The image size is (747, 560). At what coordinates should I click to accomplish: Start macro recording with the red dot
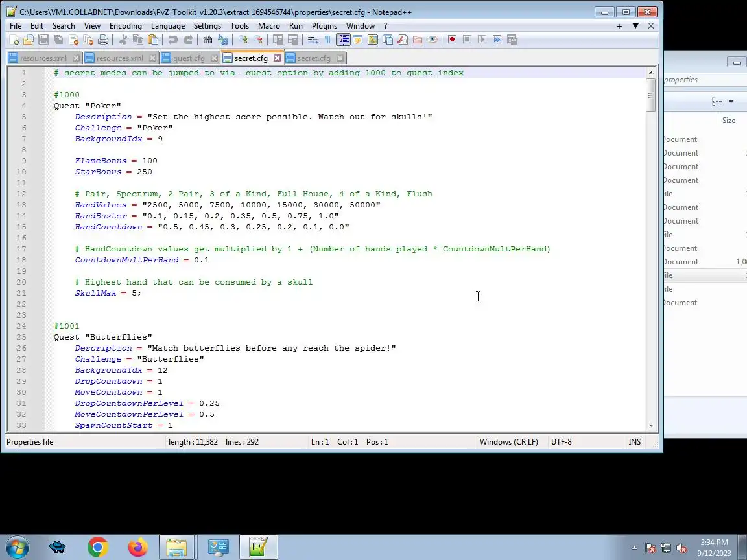[x=452, y=40]
